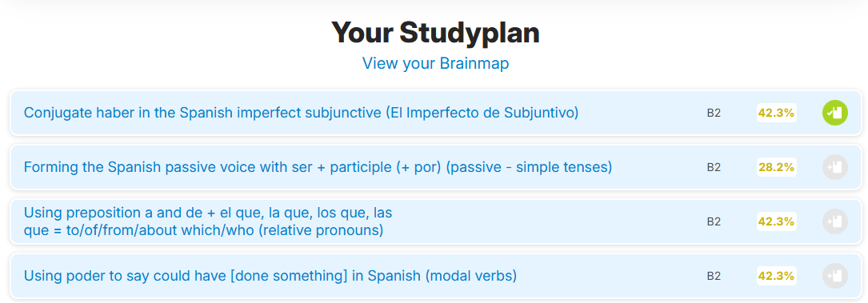Add passive voice lesson to notebook icon
The width and height of the screenshot is (868, 303).
tap(834, 167)
